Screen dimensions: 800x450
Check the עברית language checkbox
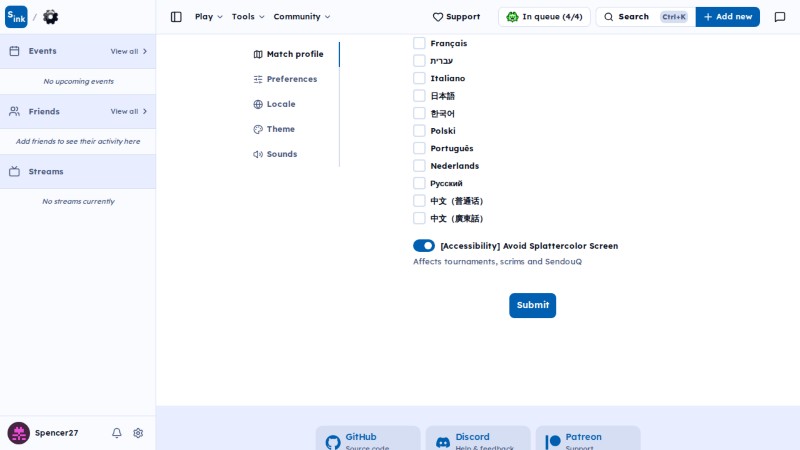419,61
